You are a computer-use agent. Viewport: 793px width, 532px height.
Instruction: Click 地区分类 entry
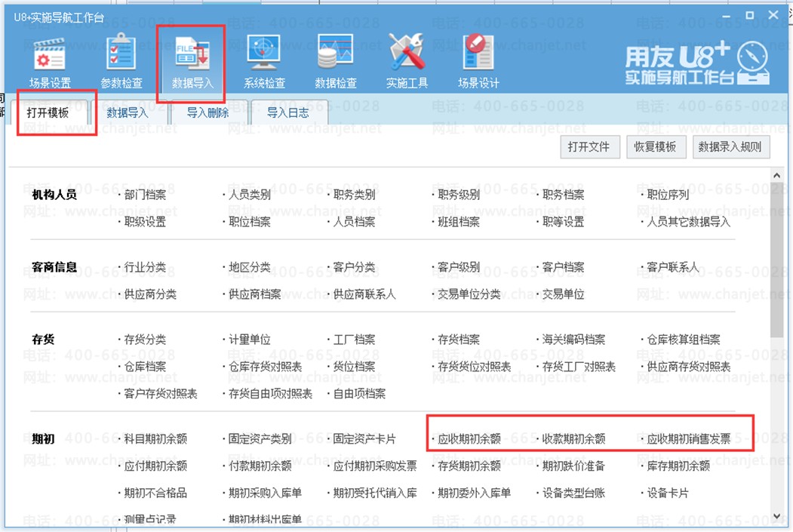coord(250,267)
